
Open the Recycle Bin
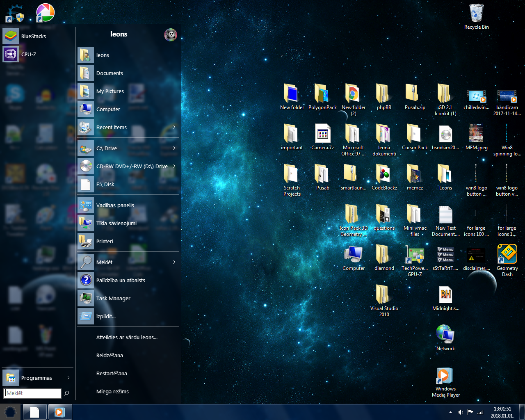[476, 14]
